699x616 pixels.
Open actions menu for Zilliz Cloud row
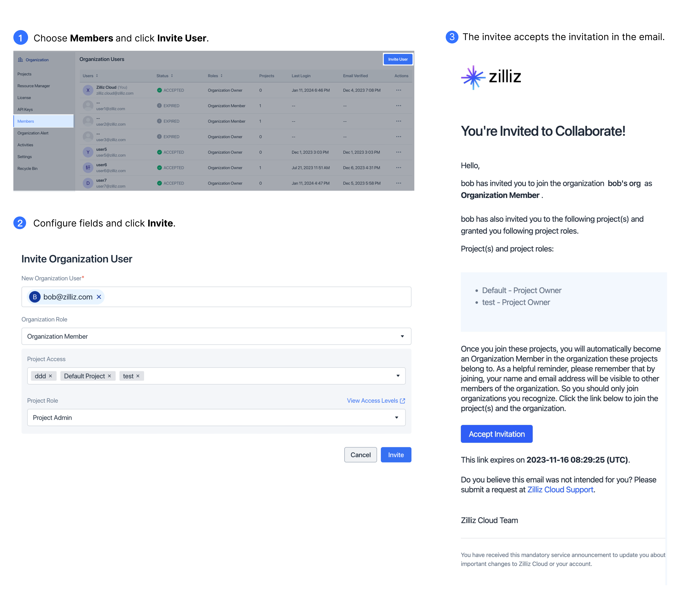click(x=399, y=90)
